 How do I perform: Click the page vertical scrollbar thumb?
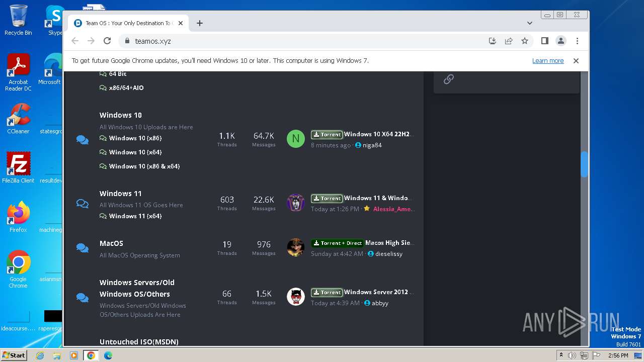(584, 164)
